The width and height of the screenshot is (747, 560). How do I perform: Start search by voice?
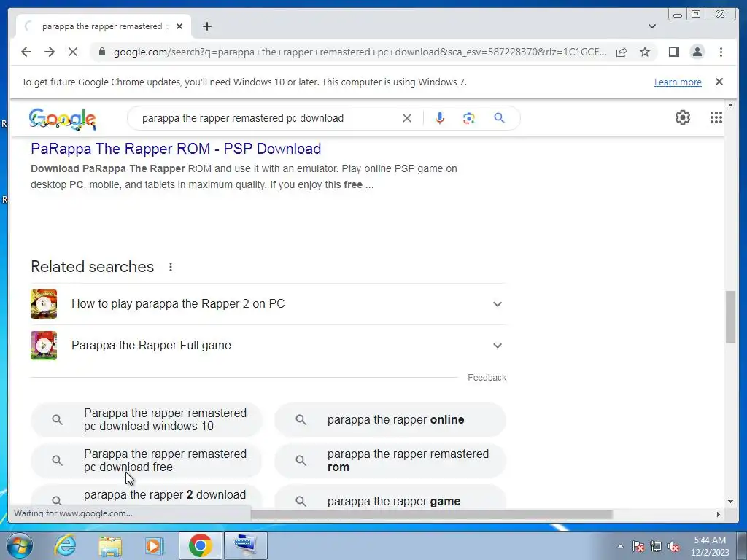(x=439, y=118)
